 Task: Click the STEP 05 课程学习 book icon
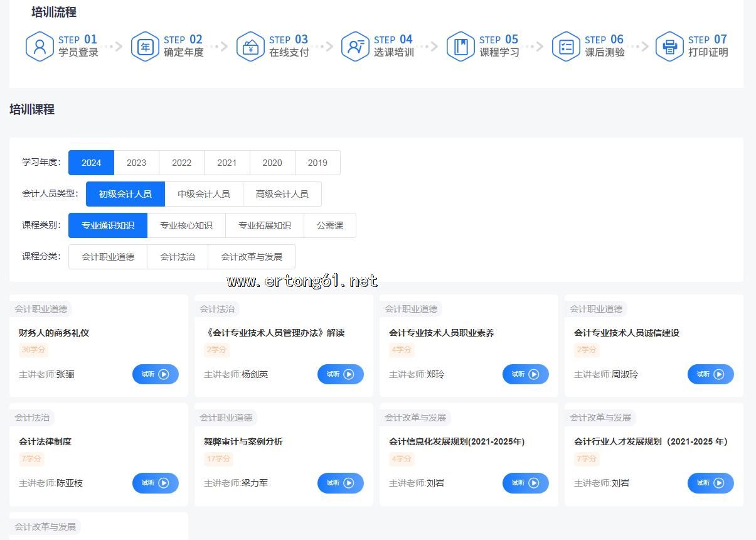pyautogui.click(x=461, y=46)
